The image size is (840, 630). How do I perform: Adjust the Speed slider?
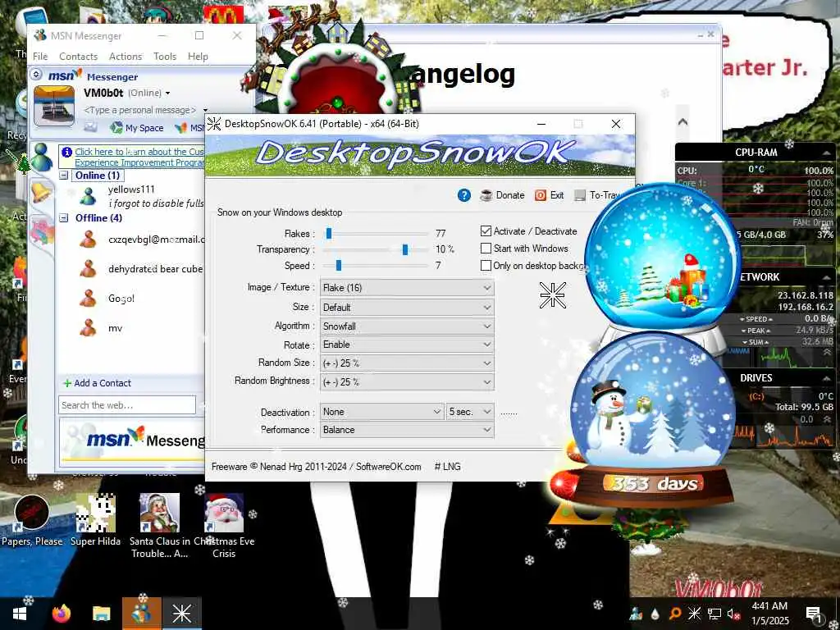click(x=338, y=265)
